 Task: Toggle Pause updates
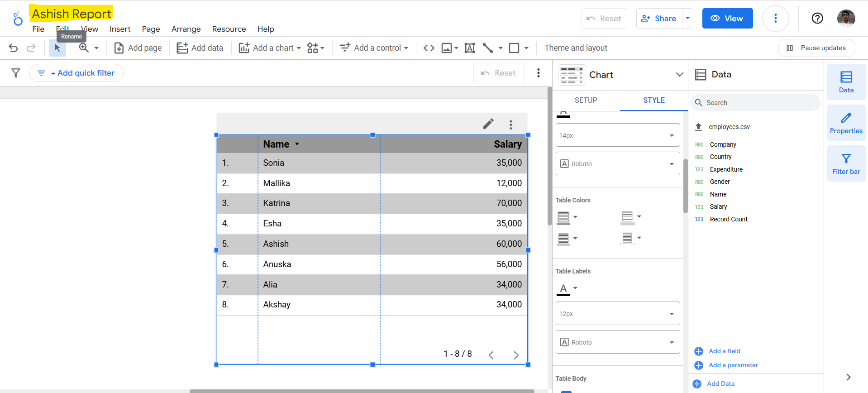816,48
